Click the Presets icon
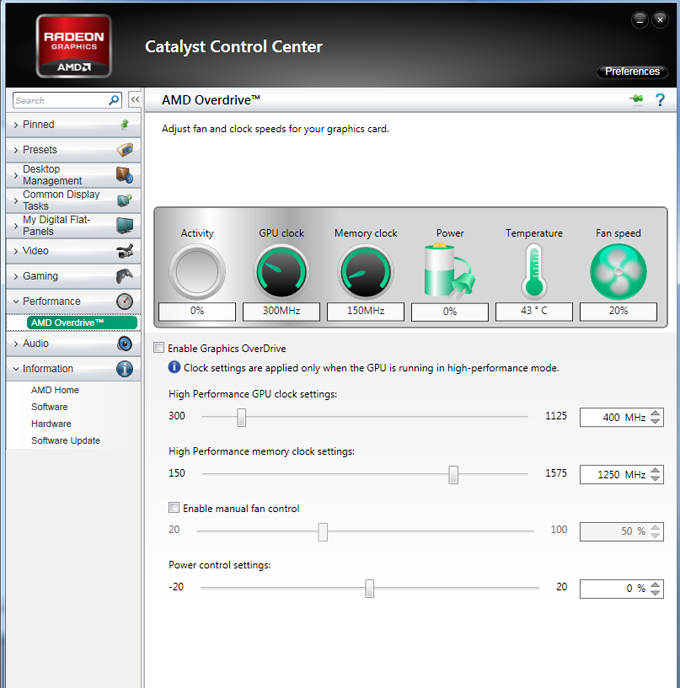Image resolution: width=680 pixels, height=688 pixels. coord(125,150)
